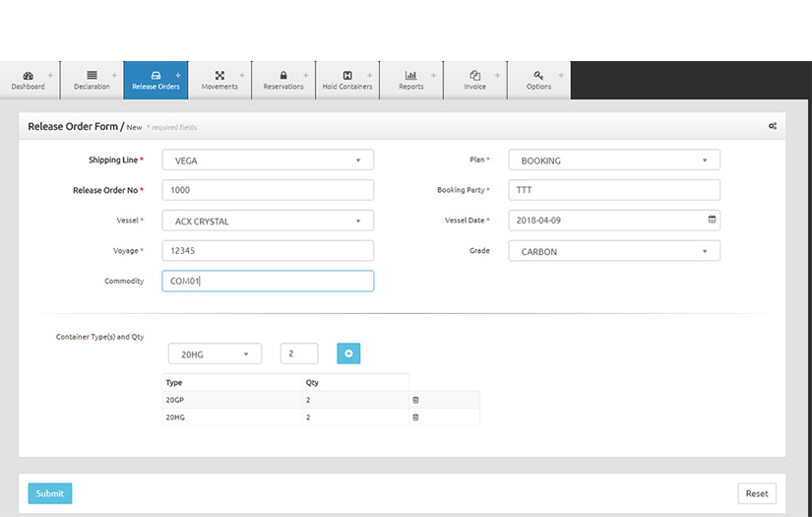
Task: Open form settings gears icon
Action: click(x=772, y=126)
